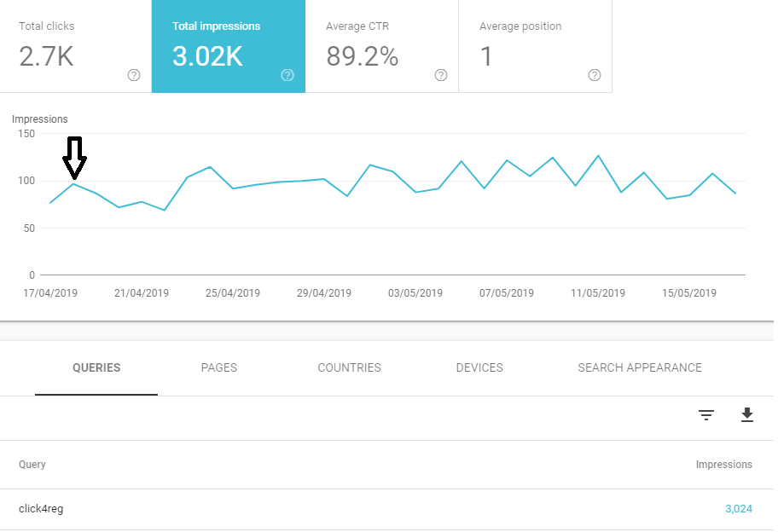Select the click4reg query row
The image size is (778, 532).
pyautogui.click(x=386, y=509)
